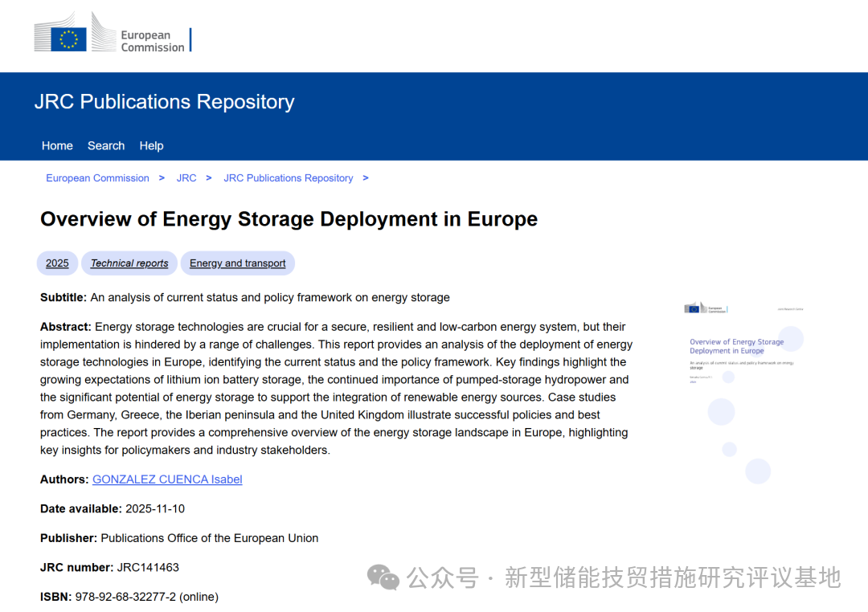Image resolution: width=868 pixels, height=612 pixels.
Task: Click the chevron after European Commission breadcrumb
Action: pyautogui.click(x=162, y=178)
